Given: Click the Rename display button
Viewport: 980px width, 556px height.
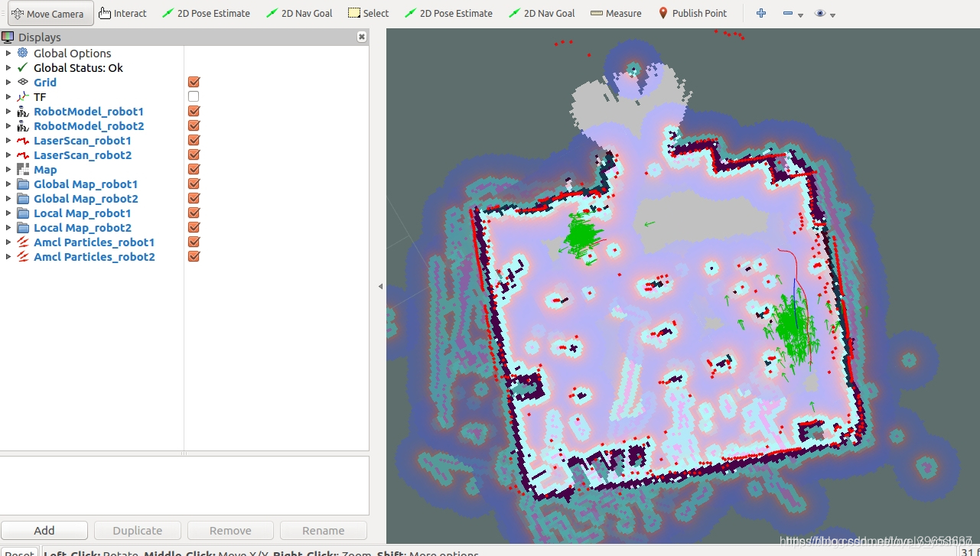Looking at the screenshot, I should click(324, 530).
